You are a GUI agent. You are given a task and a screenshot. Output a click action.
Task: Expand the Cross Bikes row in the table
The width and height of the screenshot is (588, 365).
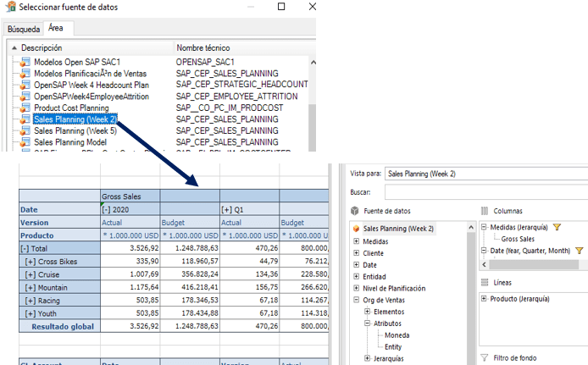point(32,263)
